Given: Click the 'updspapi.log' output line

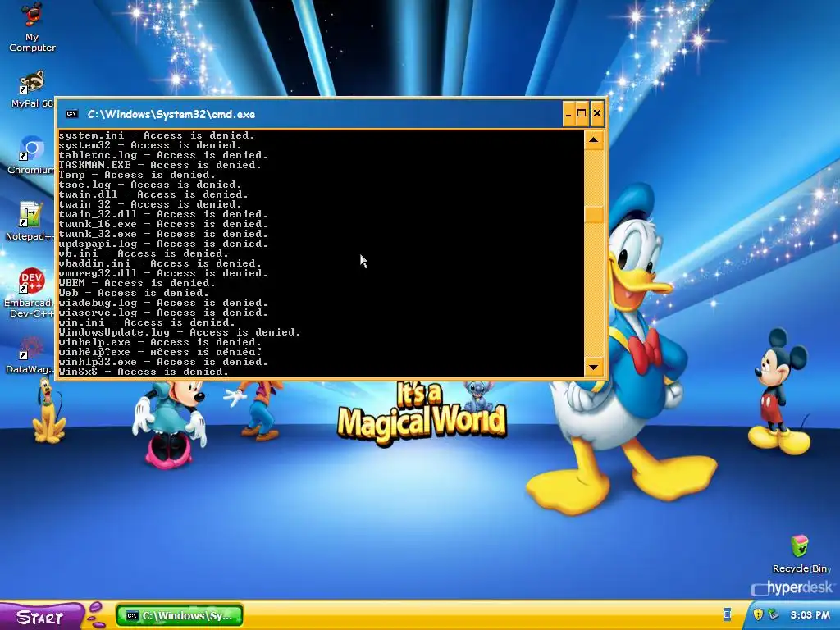Looking at the screenshot, I should tap(163, 244).
